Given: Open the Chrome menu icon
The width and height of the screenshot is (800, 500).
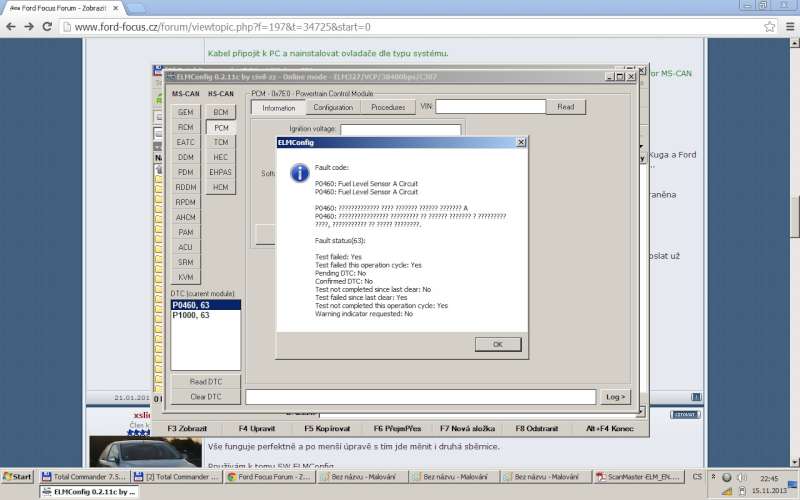Looking at the screenshot, I should coord(788,27).
